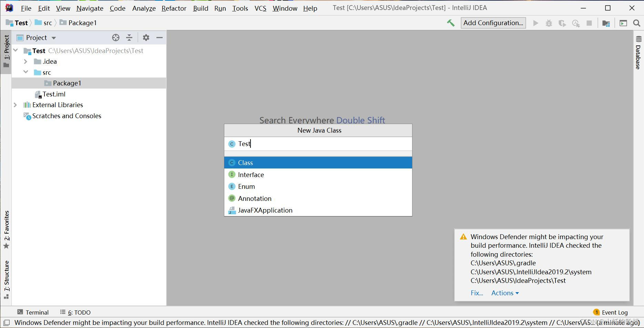
Task: Click Test in the breadcrumb bar
Action: 17,23
